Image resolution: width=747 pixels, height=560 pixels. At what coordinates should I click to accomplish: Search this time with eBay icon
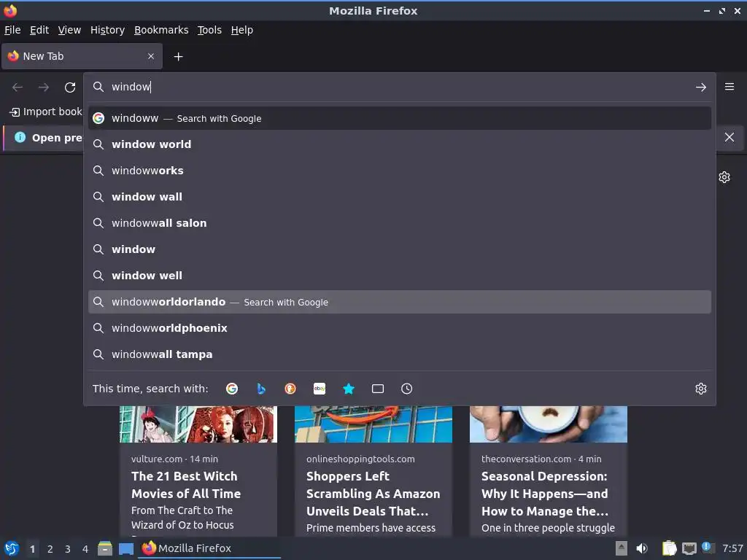click(320, 389)
